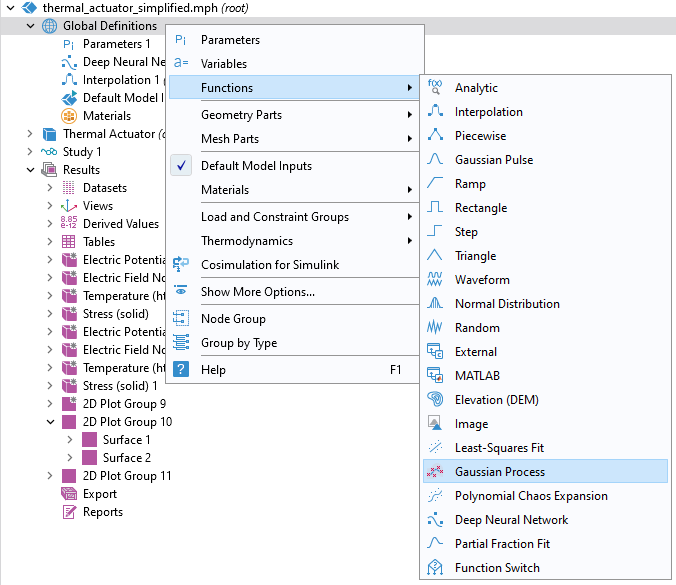Screen dimensions: 676x585
Task: Select the Stress (solid) 1 plot group
Action: point(120,386)
